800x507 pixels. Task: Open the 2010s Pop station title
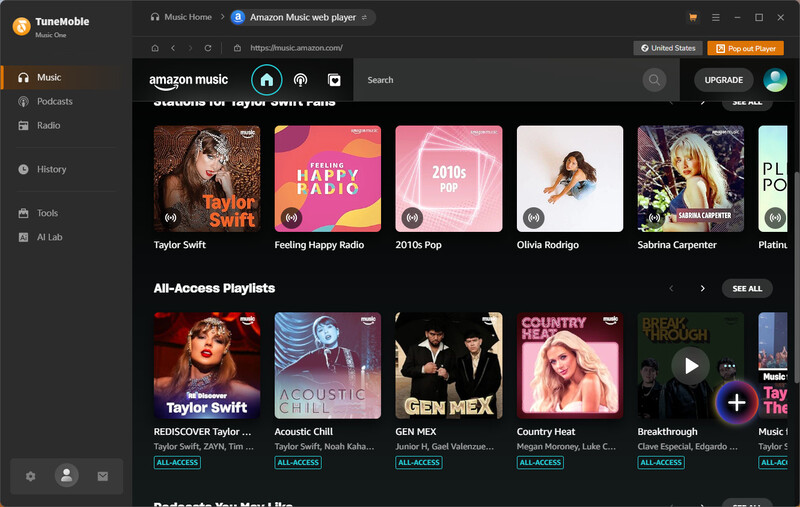pyautogui.click(x=418, y=245)
